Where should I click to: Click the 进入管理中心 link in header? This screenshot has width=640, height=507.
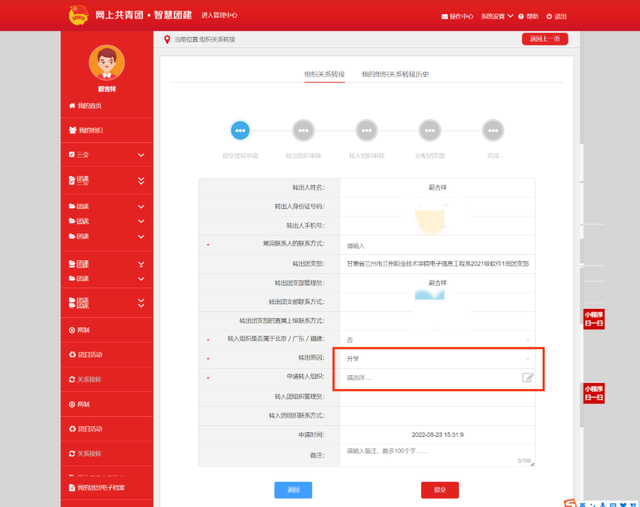pyautogui.click(x=219, y=15)
